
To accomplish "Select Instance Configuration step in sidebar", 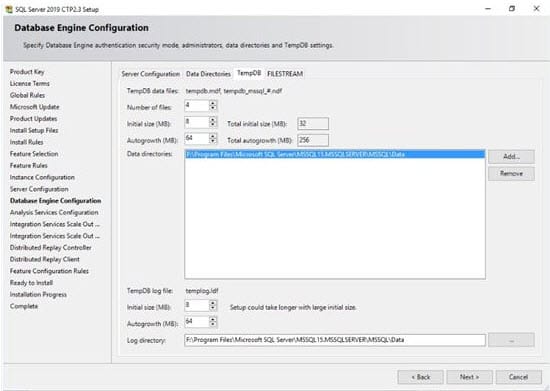I will coord(42,177).
